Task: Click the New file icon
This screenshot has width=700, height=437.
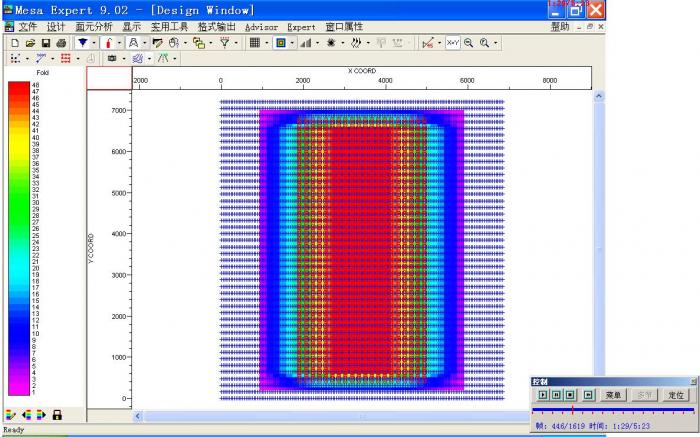Action: 15,44
